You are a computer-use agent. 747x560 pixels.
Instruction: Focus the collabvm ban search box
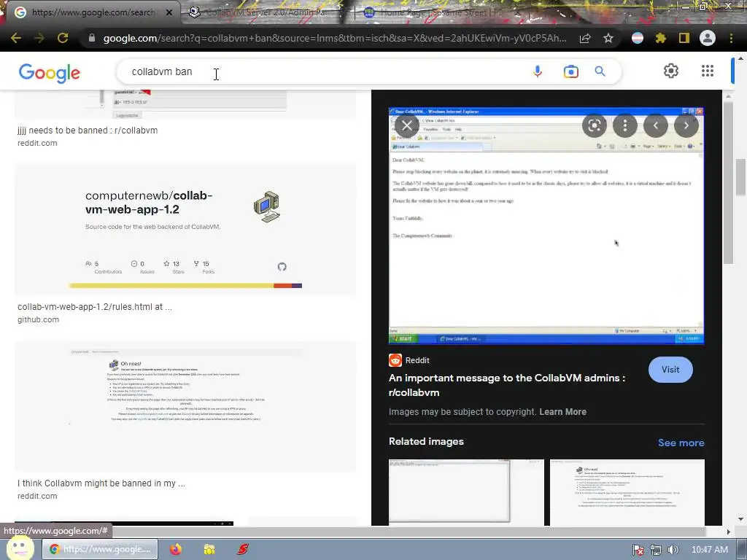click(324, 71)
